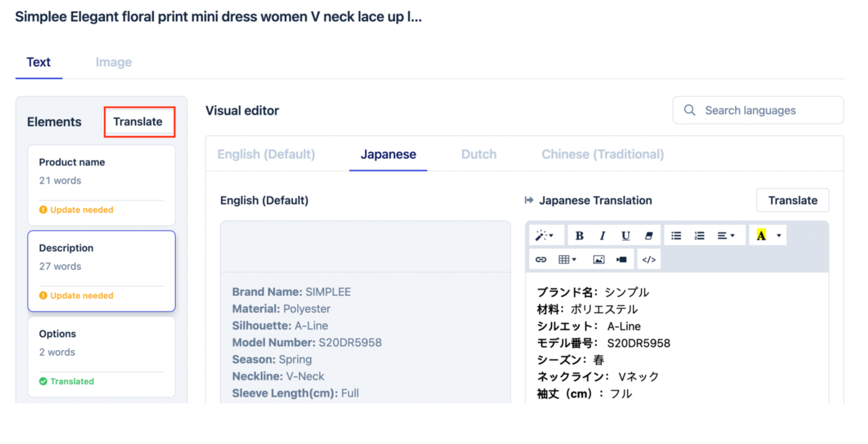Open the paragraph alignment dropdown

click(x=726, y=236)
